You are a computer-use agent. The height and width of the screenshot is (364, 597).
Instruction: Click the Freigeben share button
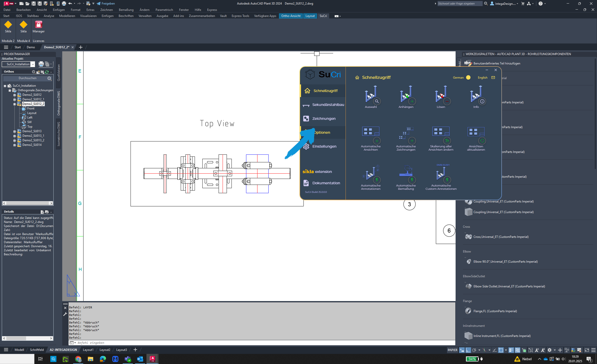point(106,4)
